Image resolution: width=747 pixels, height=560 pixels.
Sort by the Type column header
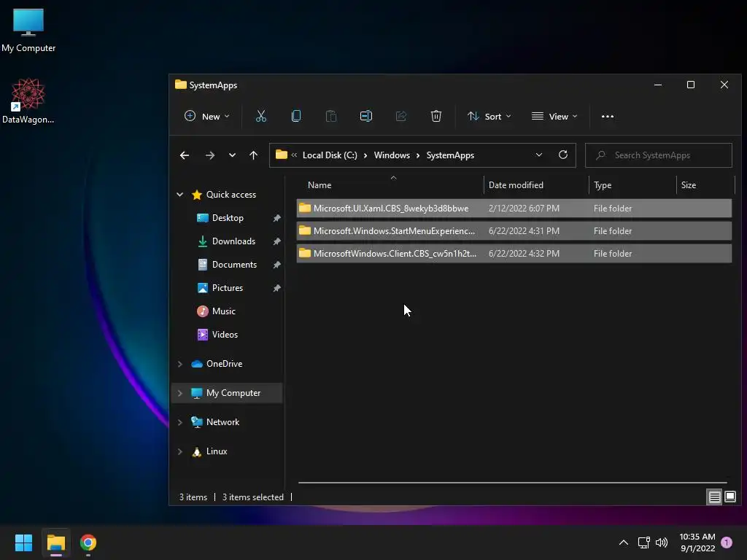click(x=632, y=184)
